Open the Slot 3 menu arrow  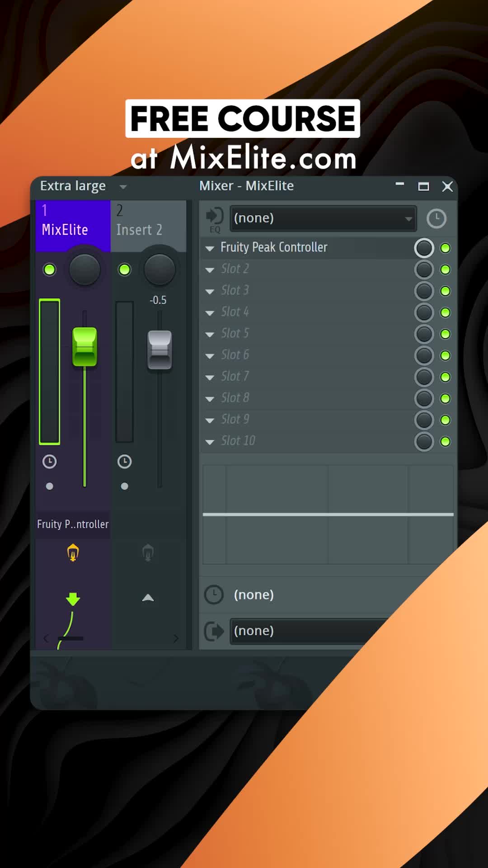pyautogui.click(x=210, y=292)
